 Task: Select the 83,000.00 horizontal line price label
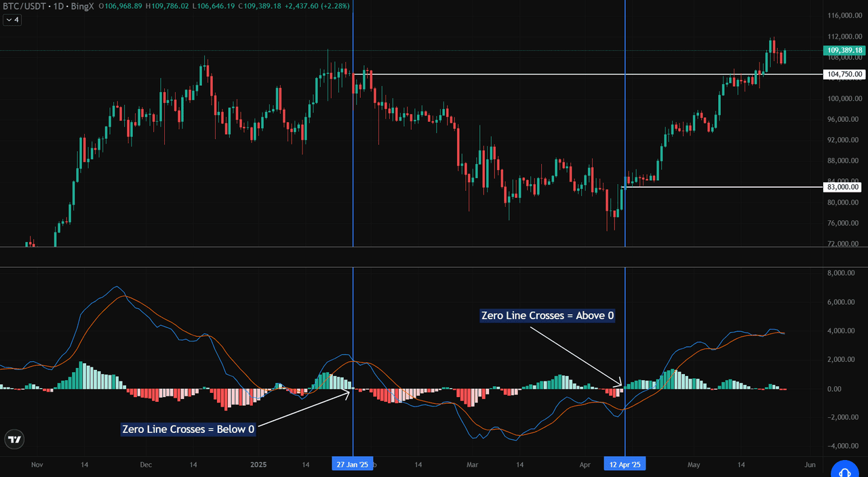[x=844, y=187]
